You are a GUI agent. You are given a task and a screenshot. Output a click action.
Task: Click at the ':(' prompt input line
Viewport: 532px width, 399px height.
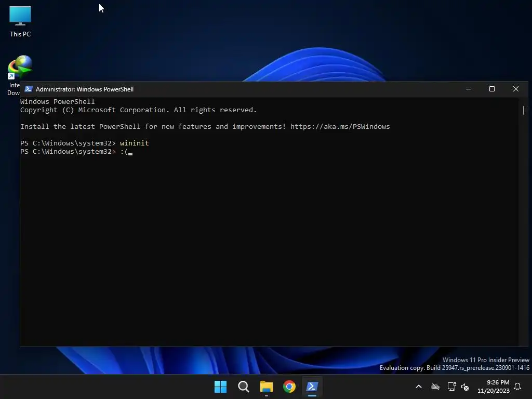[124, 152]
